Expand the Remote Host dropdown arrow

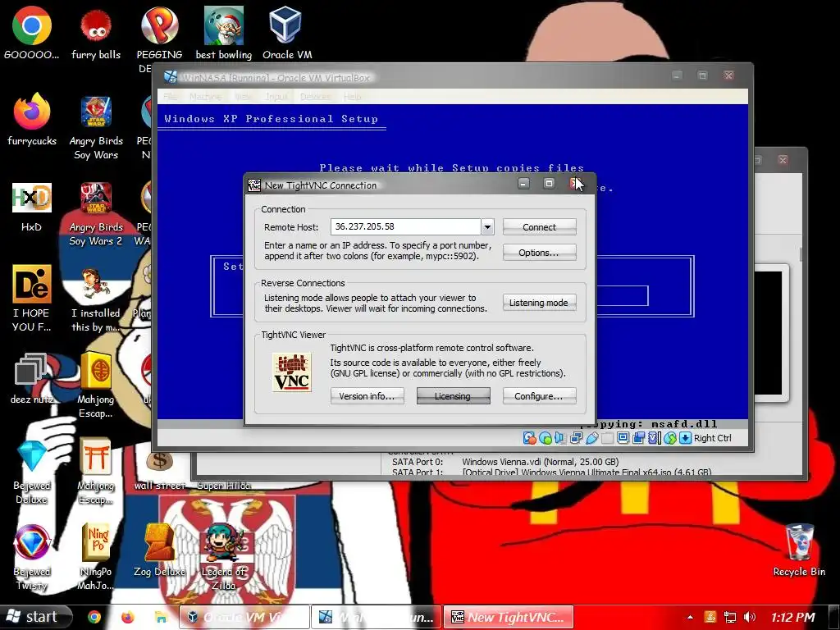487,227
